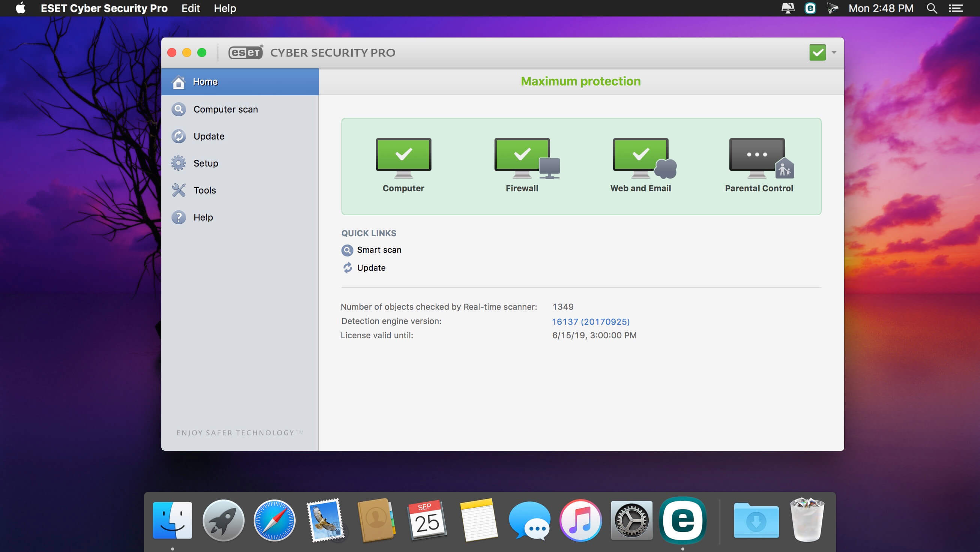Click the license date 6/15/19, 3:00:00 PM

(594, 335)
